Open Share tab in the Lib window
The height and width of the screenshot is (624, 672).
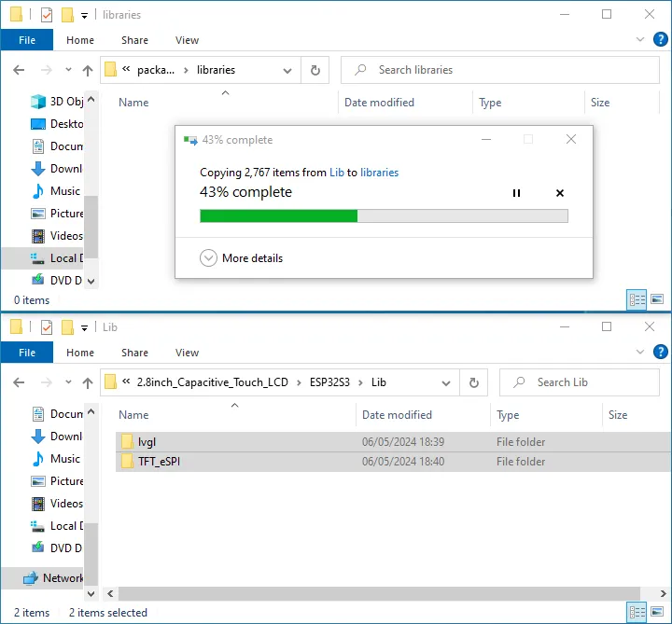coord(134,353)
